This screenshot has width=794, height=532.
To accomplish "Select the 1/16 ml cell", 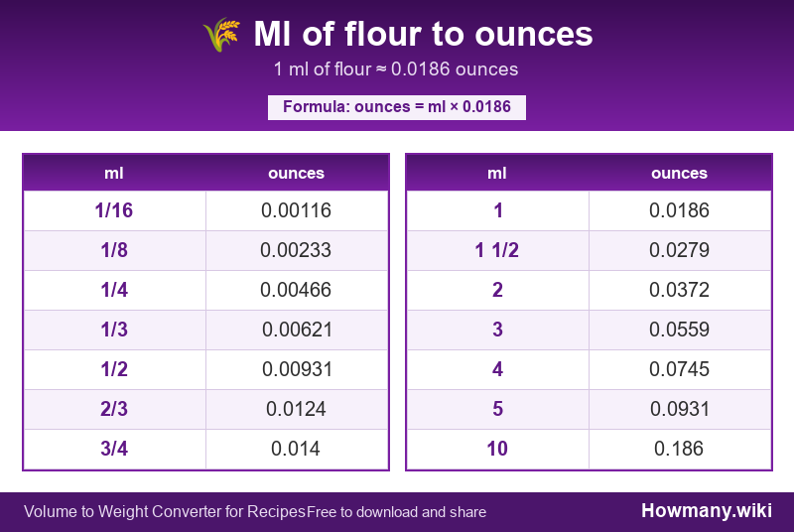I will pos(114,210).
